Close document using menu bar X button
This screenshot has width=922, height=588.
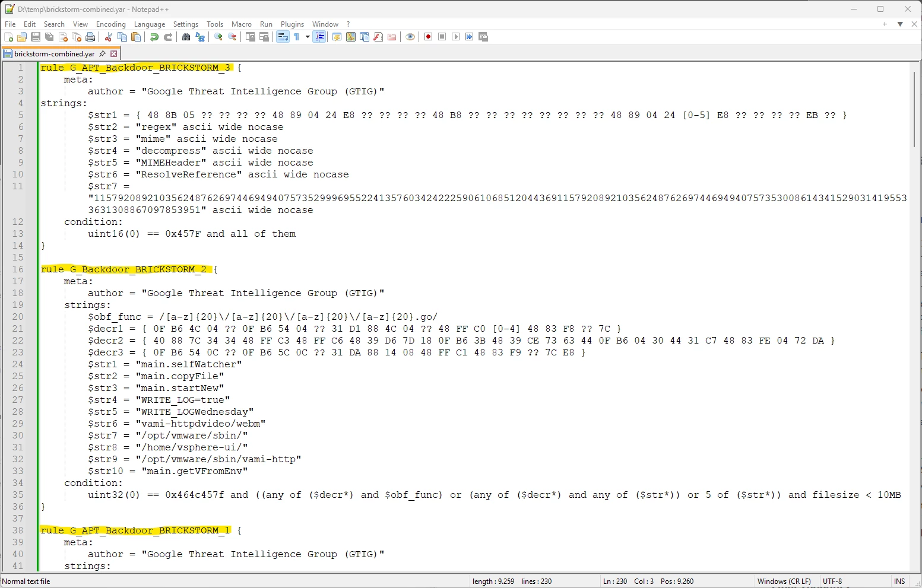pyautogui.click(x=914, y=24)
